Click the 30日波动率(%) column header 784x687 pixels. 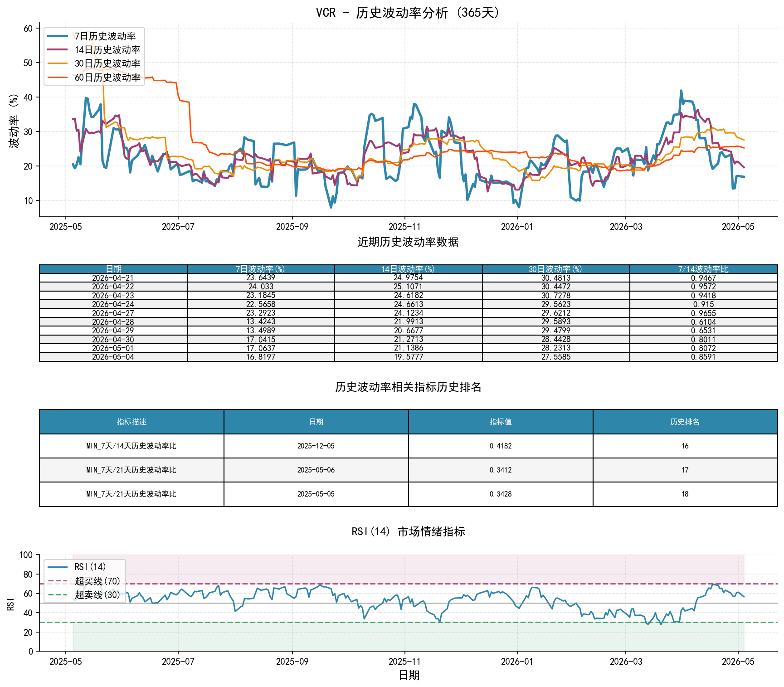[x=555, y=269]
